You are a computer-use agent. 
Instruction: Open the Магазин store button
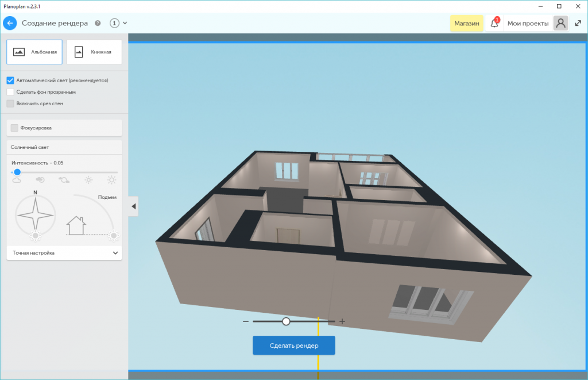[466, 24]
